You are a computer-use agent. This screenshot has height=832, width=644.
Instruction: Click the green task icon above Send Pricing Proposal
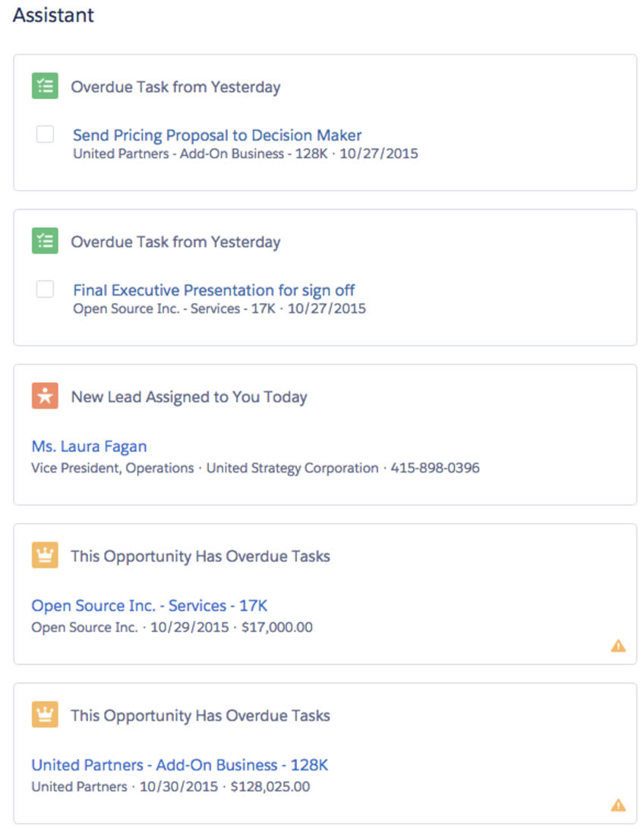(45, 86)
